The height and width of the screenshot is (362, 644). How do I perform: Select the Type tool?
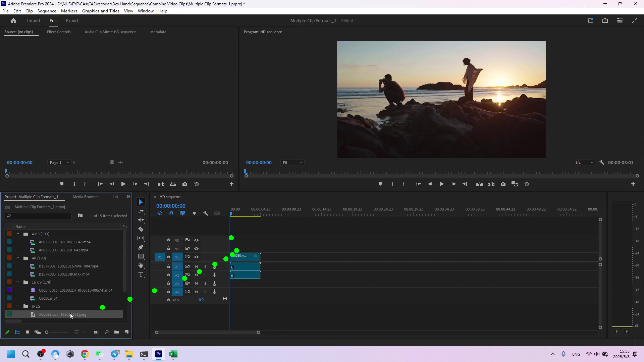pyautogui.click(x=141, y=274)
